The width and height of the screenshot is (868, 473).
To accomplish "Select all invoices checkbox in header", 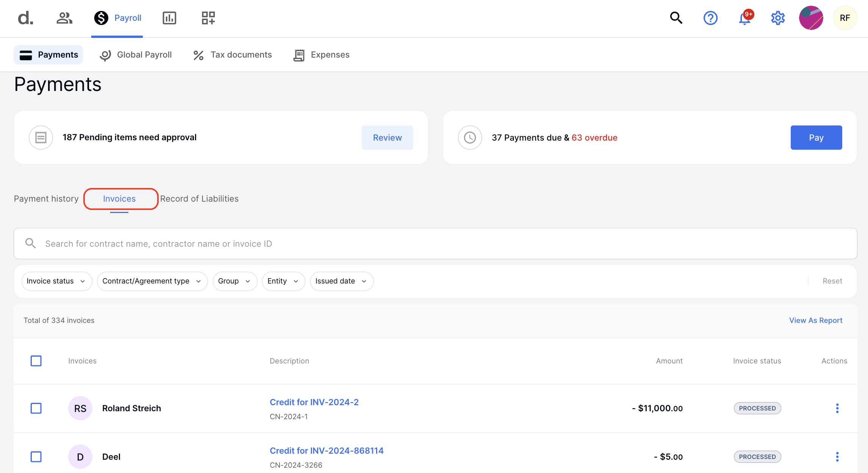I will pos(36,361).
